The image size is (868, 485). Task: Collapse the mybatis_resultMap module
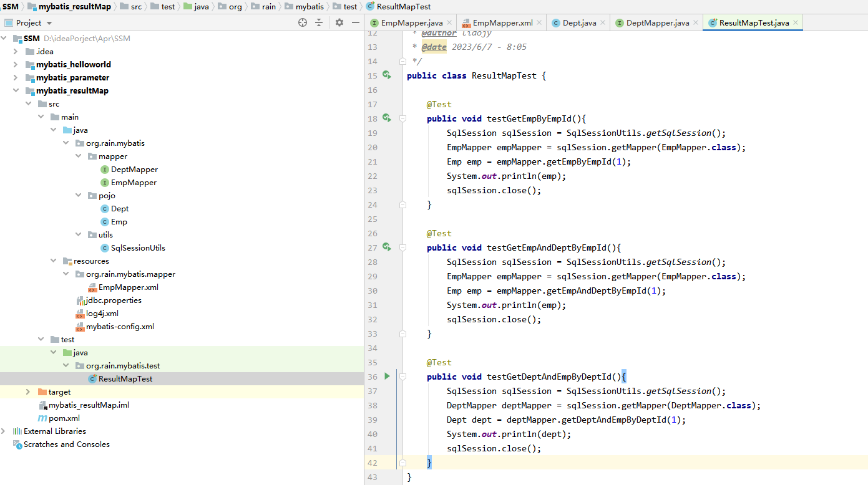pos(16,91)
